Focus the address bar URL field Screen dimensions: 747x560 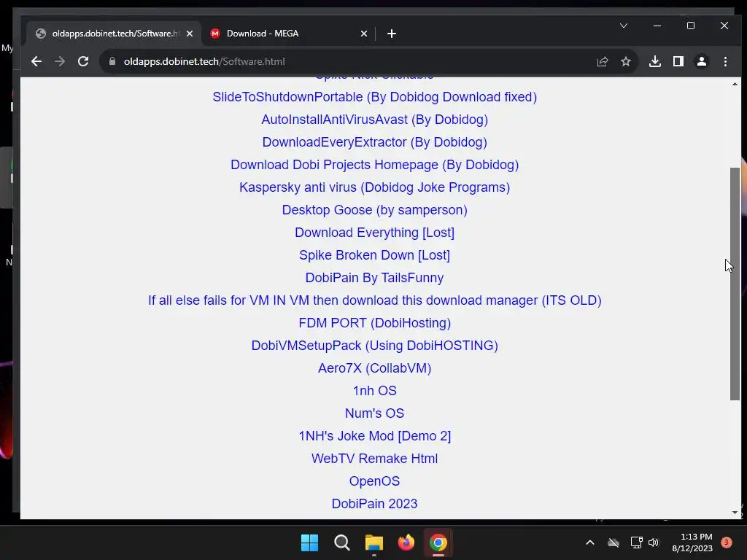click(x=352, y=61)
